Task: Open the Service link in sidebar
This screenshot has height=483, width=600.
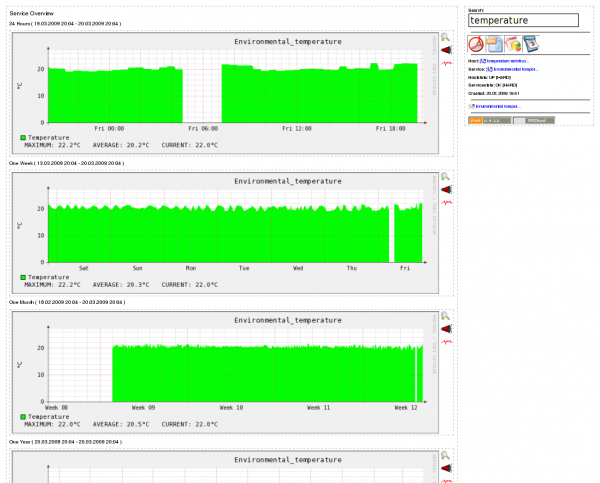Action: click(x=514, y=69)
